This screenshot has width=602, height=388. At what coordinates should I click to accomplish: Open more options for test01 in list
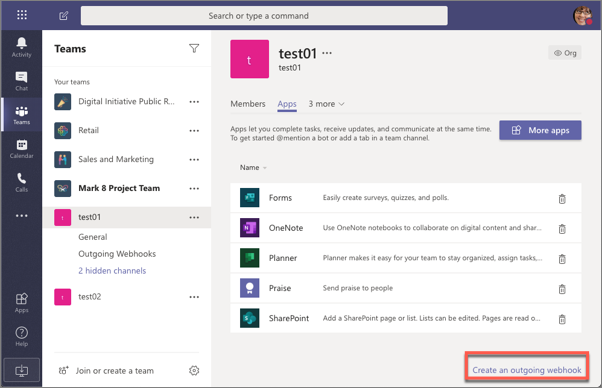[194, 218]
